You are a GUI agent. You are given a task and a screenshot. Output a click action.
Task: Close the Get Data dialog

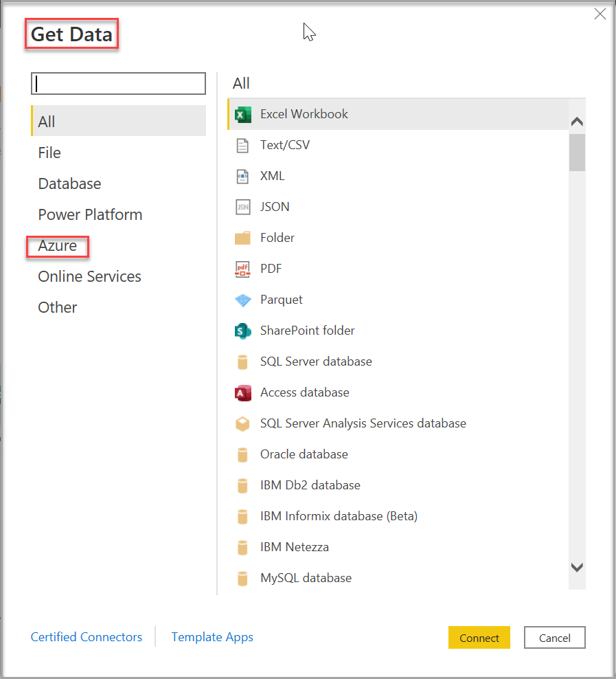(x=600, y=14)
